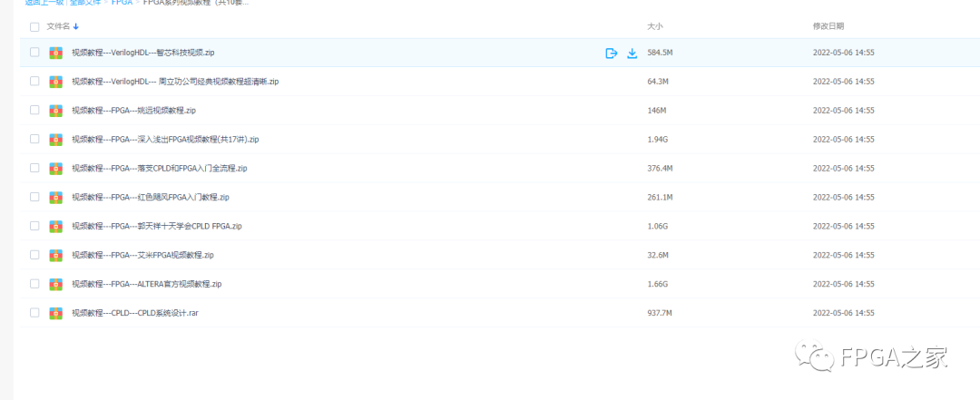Click the download icon on the 智芯科技视频.zip row

coord(632,54)
